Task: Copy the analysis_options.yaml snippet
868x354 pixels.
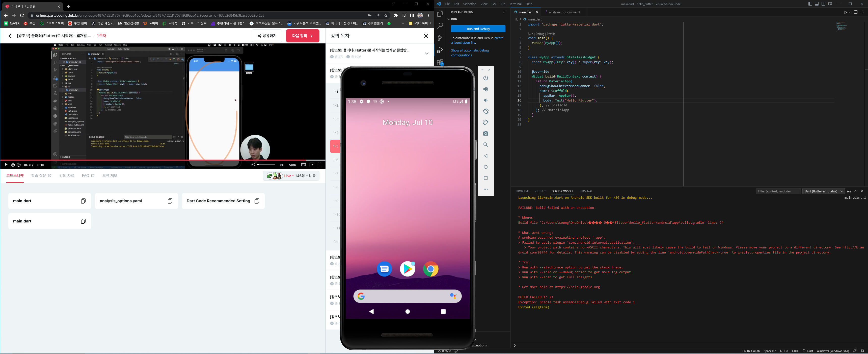Action: coord(170,201)
